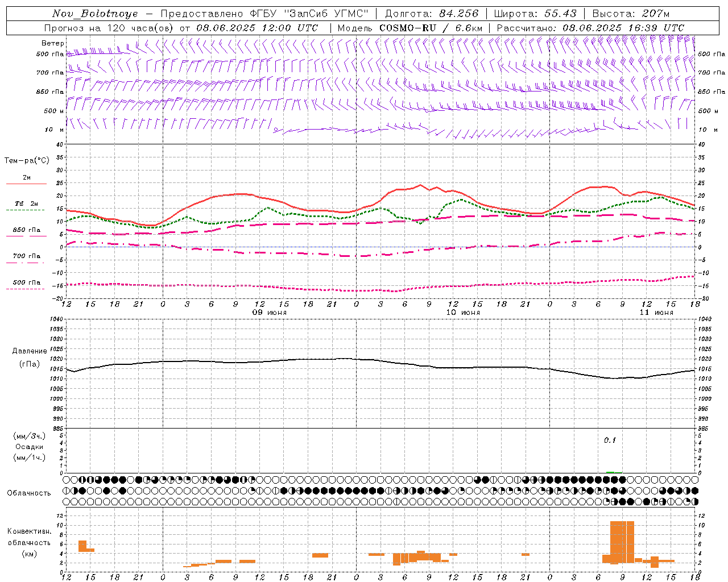Click the 'Долгота: 84.256' longitude value

tap(432, 14)
